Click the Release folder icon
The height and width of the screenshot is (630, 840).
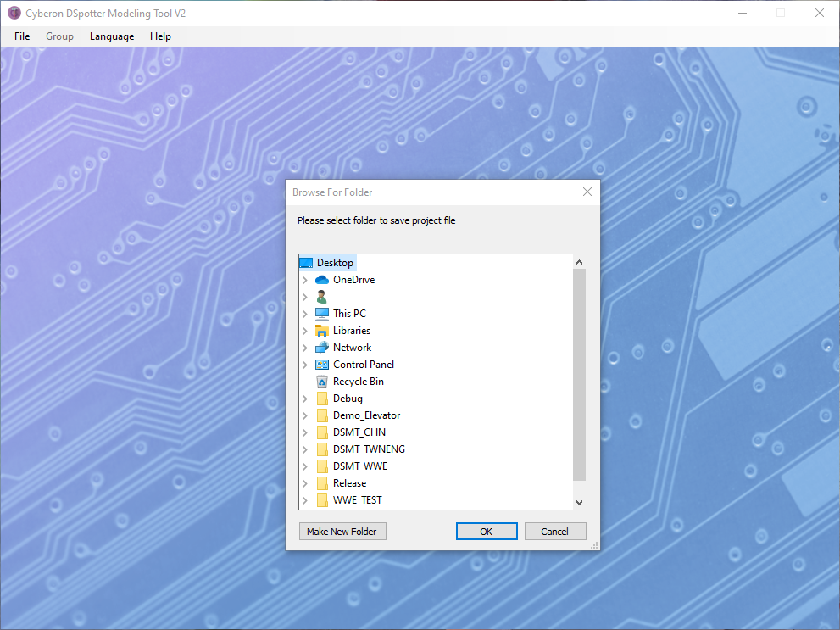pyautogui.click(x=322, y=483)
